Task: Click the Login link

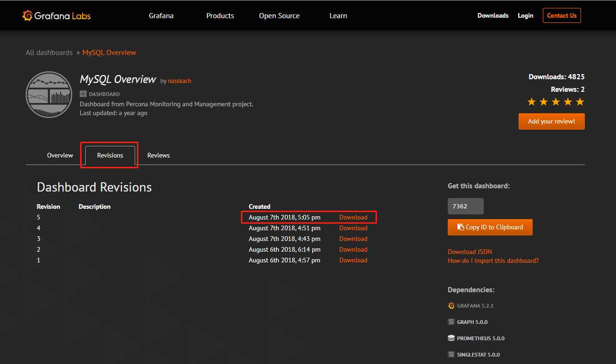Action: 525,15
